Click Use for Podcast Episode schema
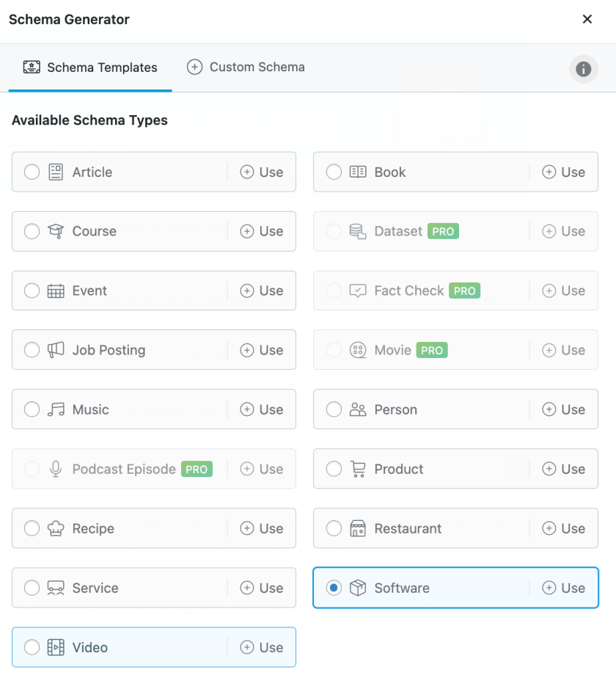The width and height of the screenshot is (616, 686). (x=262, y=469)
